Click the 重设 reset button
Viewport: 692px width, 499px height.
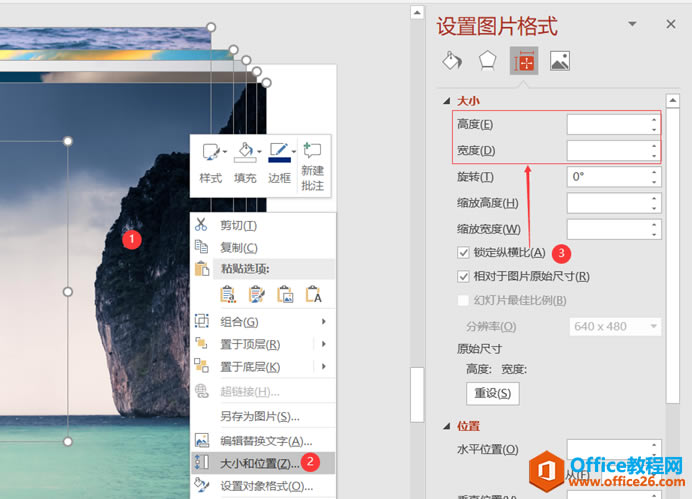click(493, 393)
